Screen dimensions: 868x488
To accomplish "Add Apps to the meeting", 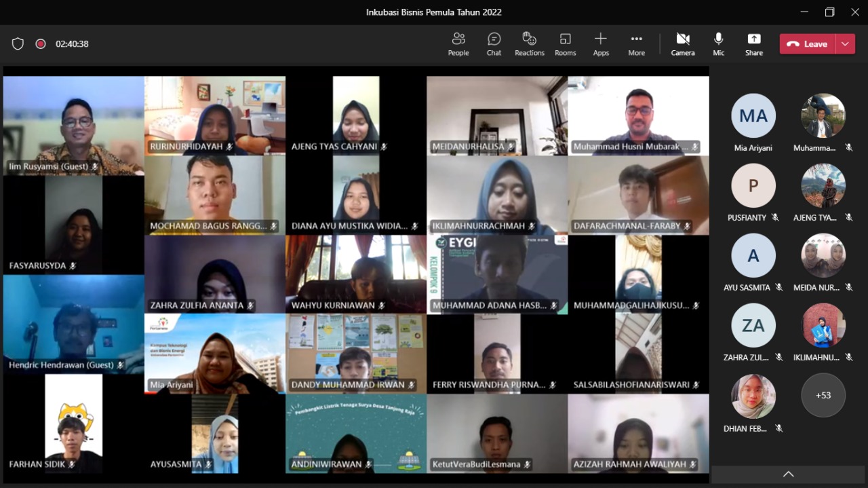I will (601, 44).
